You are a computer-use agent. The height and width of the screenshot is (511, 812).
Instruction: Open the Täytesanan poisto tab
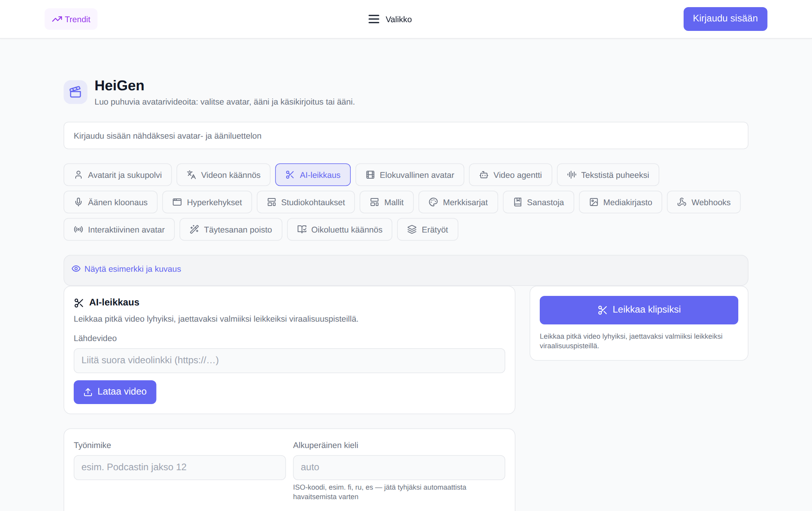[x=231, y=229]
